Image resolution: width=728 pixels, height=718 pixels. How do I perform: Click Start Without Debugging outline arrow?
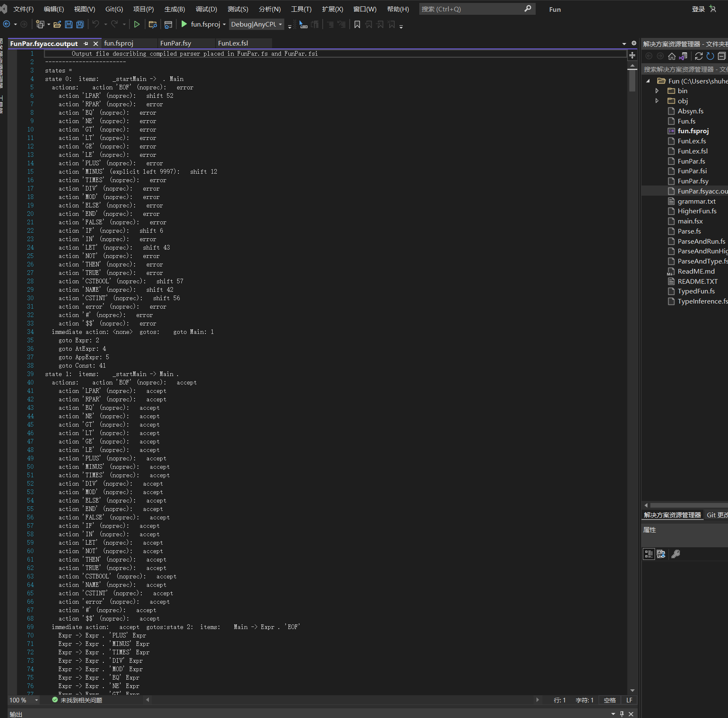pyautogui.click(x=137, y=24)
